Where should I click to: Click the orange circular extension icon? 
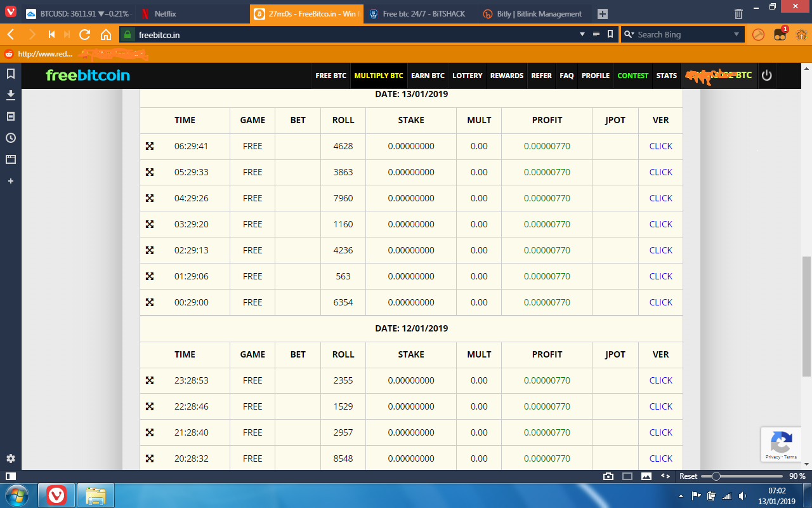pos(758,34)
